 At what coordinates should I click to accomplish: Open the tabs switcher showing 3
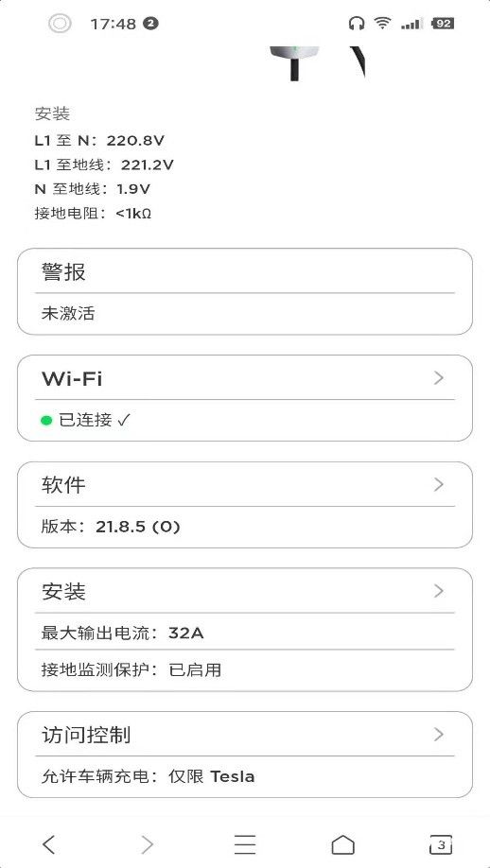tap(441, 844)
